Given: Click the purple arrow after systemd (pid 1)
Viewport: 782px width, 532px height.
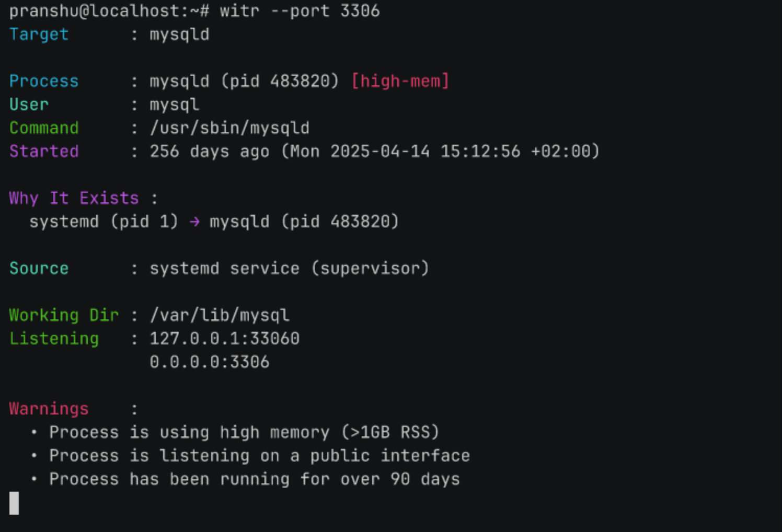Looking at the screenshot, I should 194,222.
